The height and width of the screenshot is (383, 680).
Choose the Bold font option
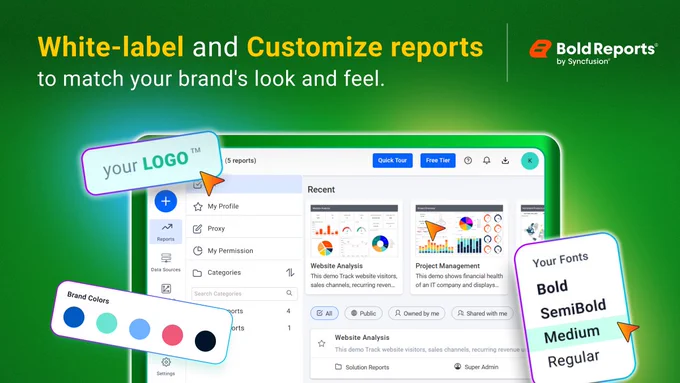[552, 288]
